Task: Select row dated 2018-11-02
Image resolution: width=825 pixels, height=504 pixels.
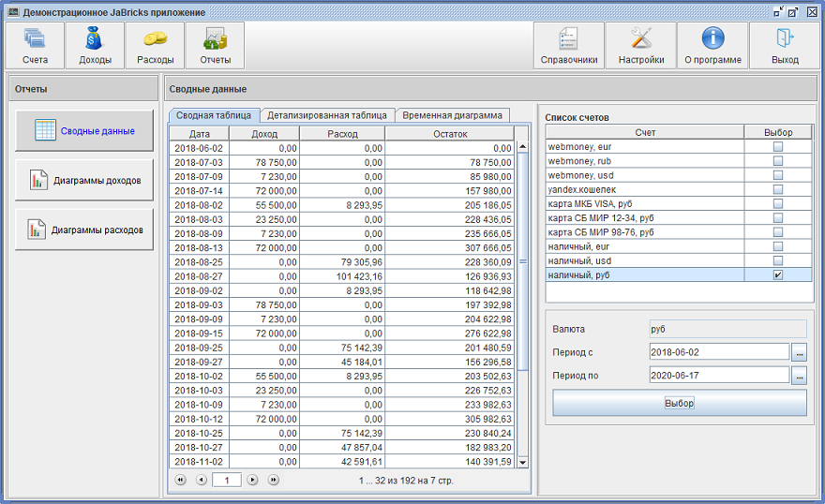Action: pos(341,462)
